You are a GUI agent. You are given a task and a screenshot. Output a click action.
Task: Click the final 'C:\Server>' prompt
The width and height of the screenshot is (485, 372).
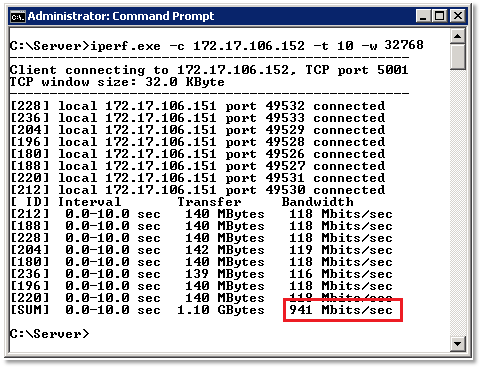click(50, 334)
